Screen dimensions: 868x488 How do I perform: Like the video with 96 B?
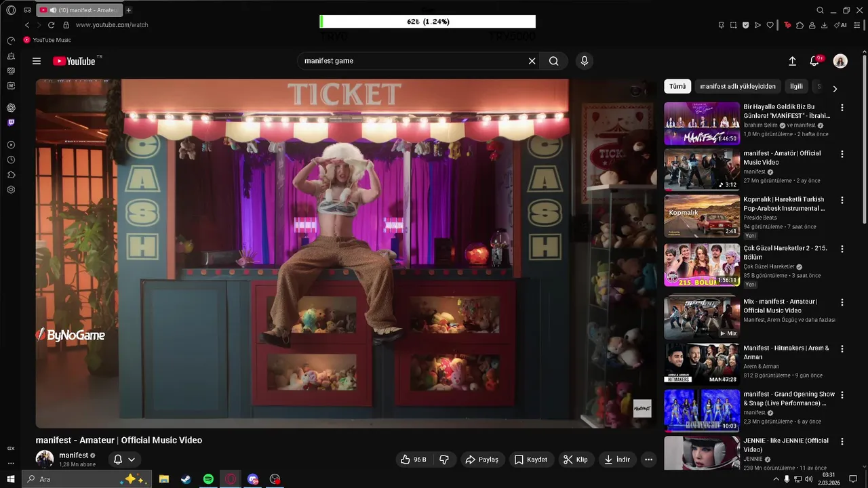click(x=414, y=460)
